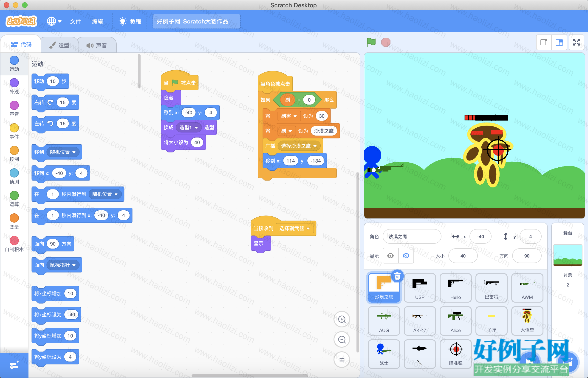Edit the sprite y coordinate field
The height and width of the screenshot is (378, 588).
click(x=530, y=236)
